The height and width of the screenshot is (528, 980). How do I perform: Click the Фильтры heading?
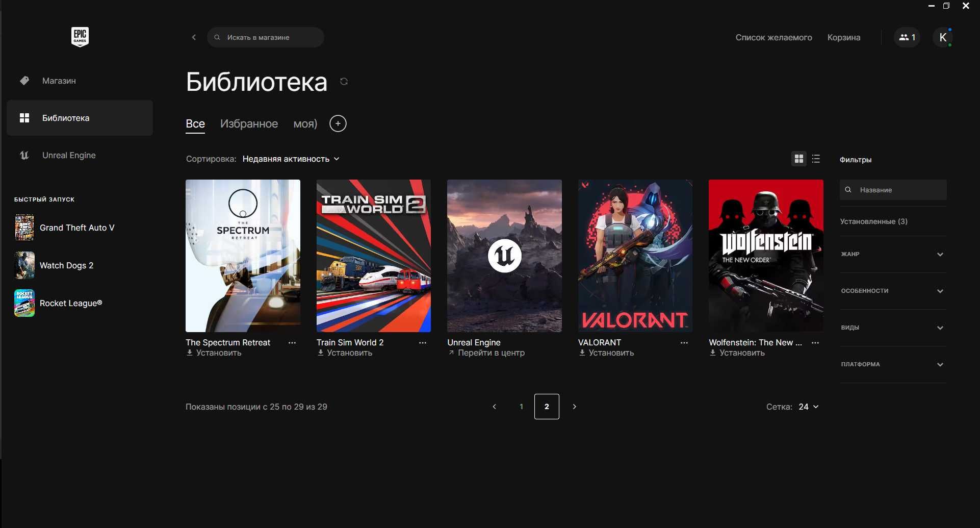click(x=856, y=160)
